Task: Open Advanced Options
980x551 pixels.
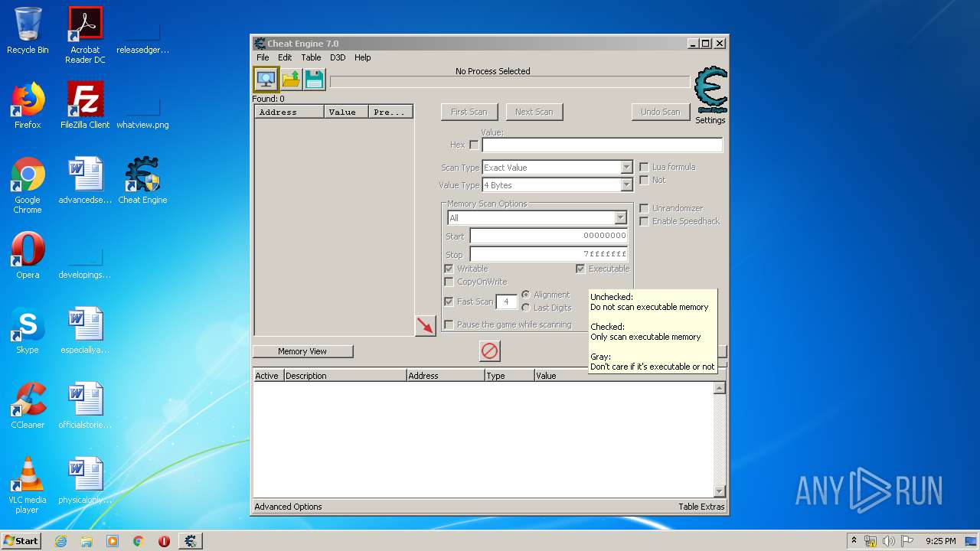Action: (288, 507)
